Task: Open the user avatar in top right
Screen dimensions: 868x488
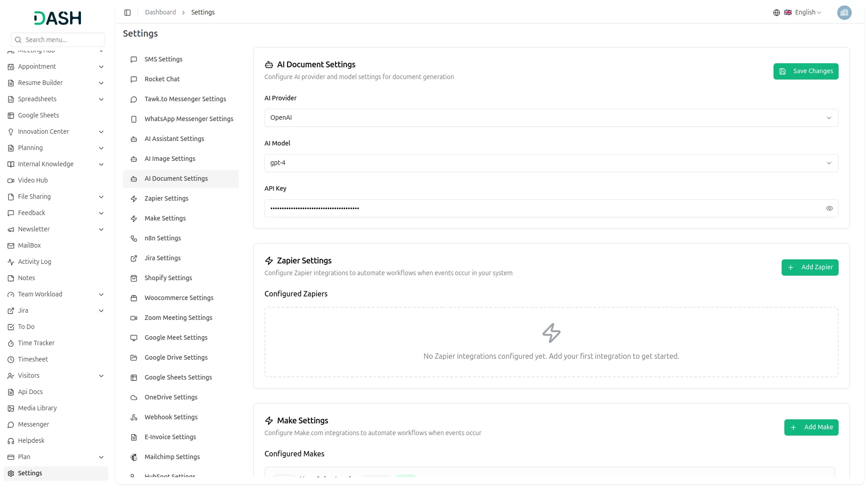Action: tap(844, 12)
